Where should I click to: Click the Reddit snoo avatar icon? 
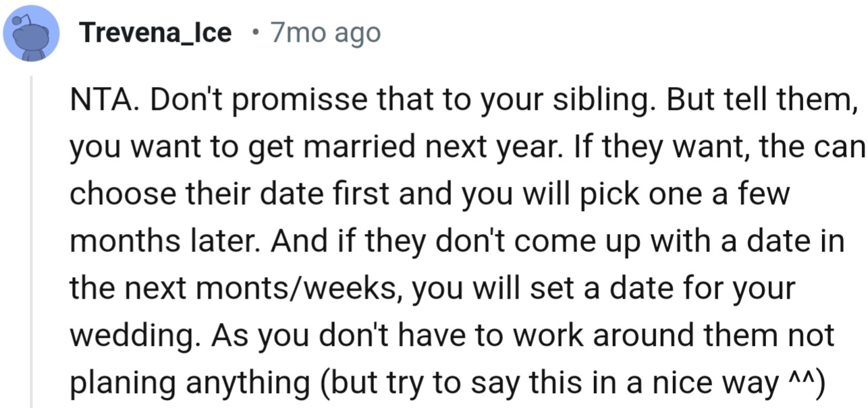click(33, 33)
